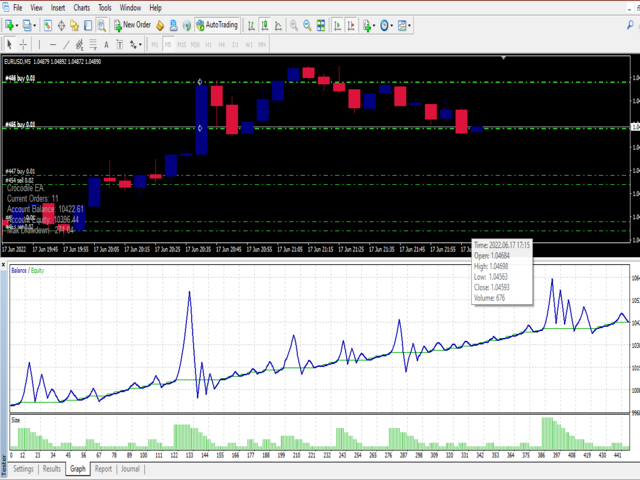This screenshot has height=480, width=640.
Task: Open the new chart dropdown arrow
Action: 17,26
